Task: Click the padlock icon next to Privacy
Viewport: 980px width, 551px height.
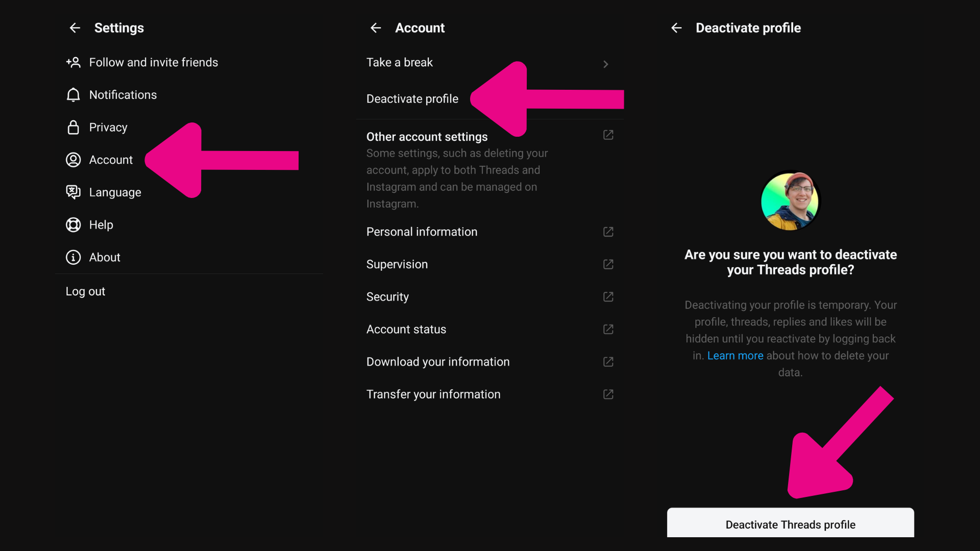Action: point(73,127)
